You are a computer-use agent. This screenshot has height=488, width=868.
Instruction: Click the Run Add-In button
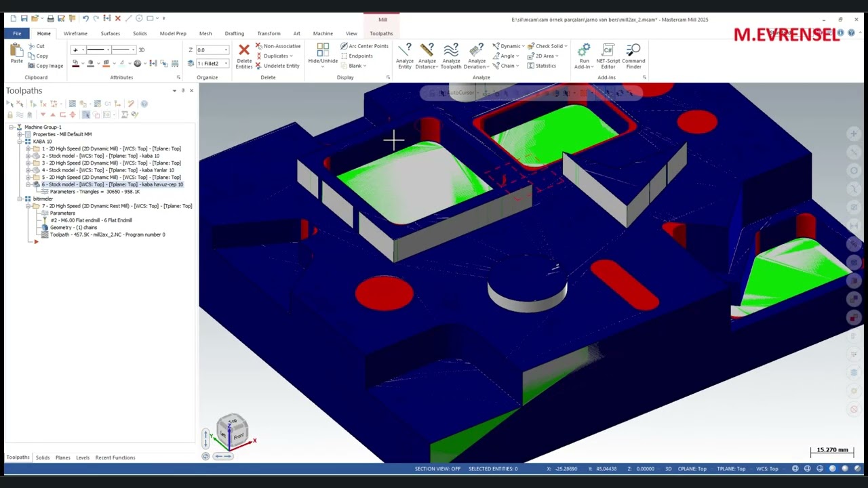pyautogui.click(x=584, y=56)
